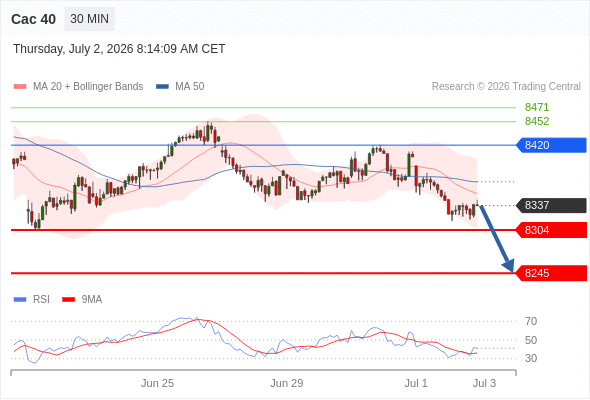Click the blue downward forecast arrow
590x400 pixels.
pos(496,239)
